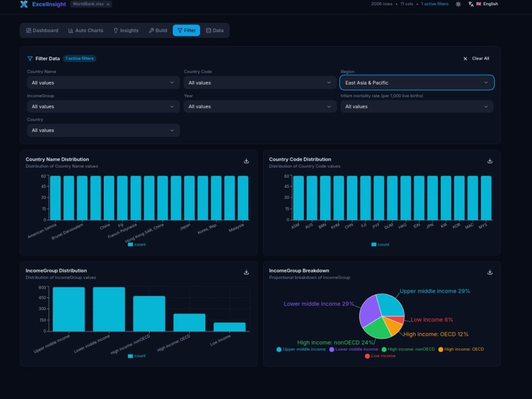Click the 'IncomeGroup Breakdown' title
The width and height of the screenshot is (532, 399).
tap(299, 270)
